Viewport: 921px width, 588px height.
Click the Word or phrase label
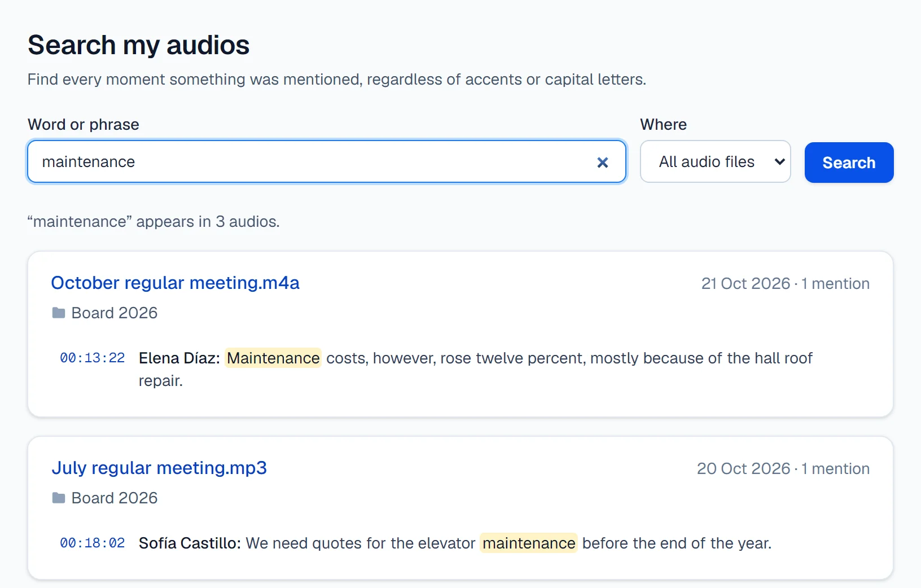pyautogui.click(x=84, y=124)
